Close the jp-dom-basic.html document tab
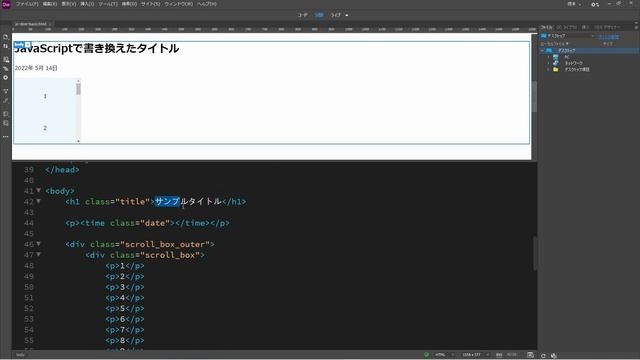This screenshot has height=360, width=640. [x=50, y=24]
